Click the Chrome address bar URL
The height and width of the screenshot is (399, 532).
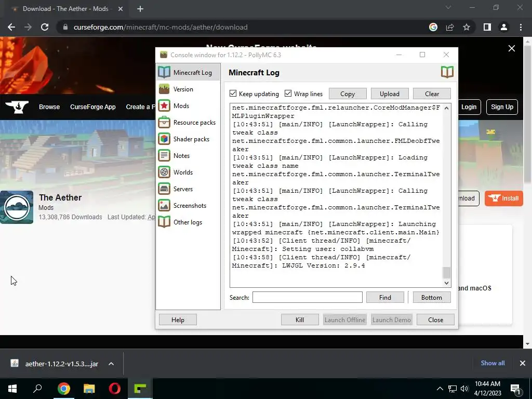[x=161, y=27]
